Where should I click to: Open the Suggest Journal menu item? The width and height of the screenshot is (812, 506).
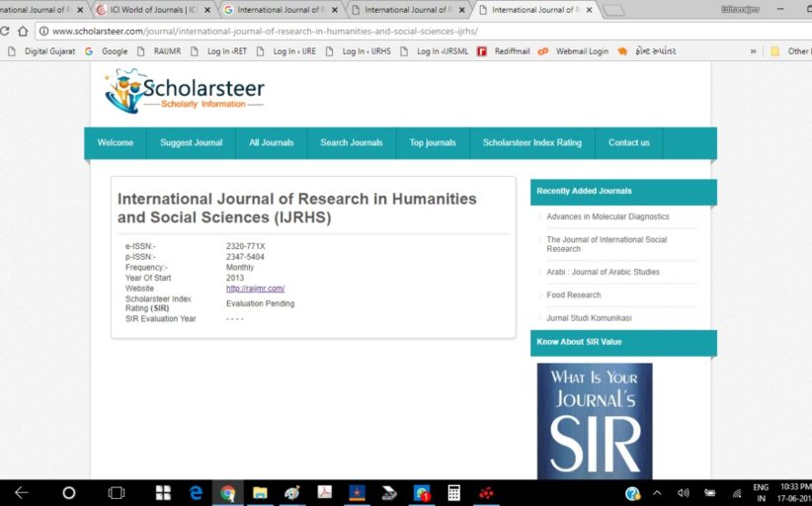(191, 143)
